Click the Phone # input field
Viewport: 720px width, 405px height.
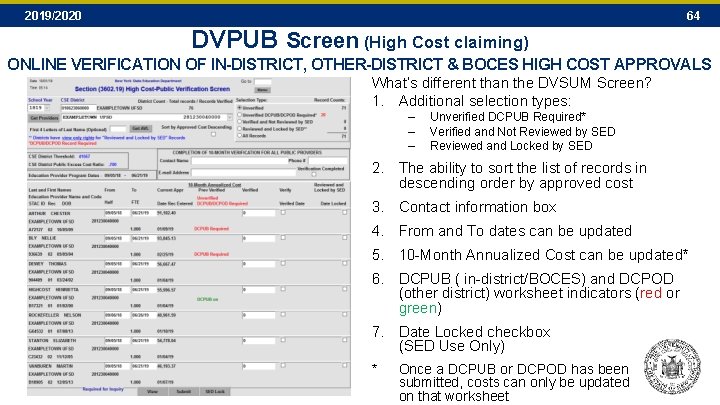(x=328, y=161)
